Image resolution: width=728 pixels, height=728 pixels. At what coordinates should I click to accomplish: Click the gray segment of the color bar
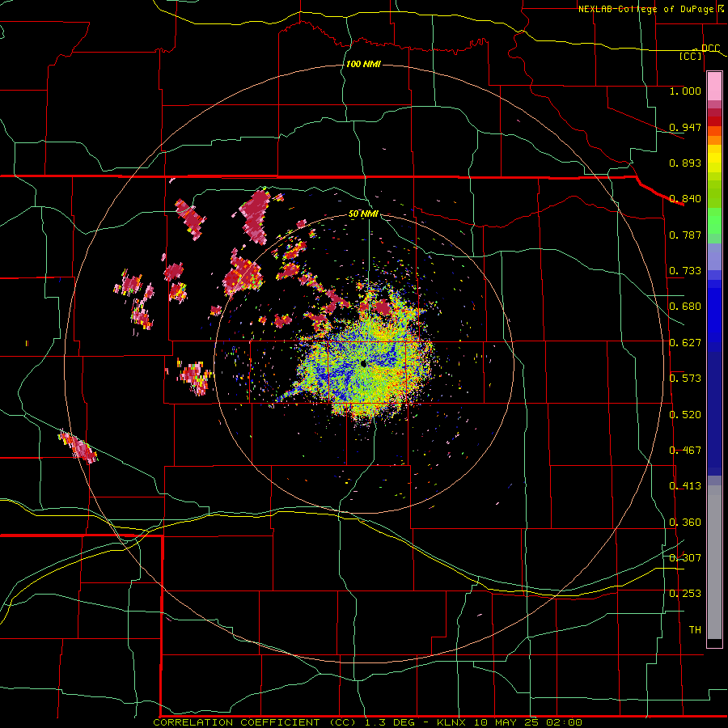714,562
